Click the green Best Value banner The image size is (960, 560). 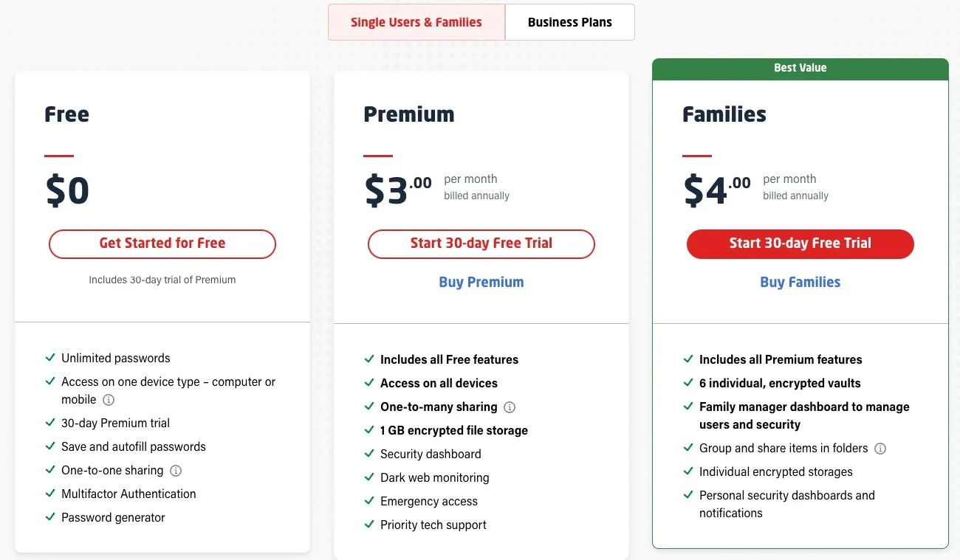click(x=800, y=69)
